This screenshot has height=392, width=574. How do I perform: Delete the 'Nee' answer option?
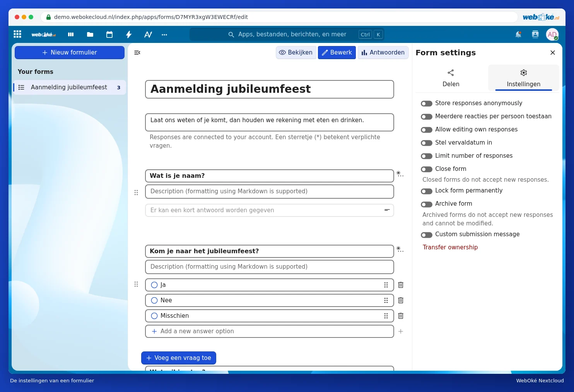pos(401,300)
